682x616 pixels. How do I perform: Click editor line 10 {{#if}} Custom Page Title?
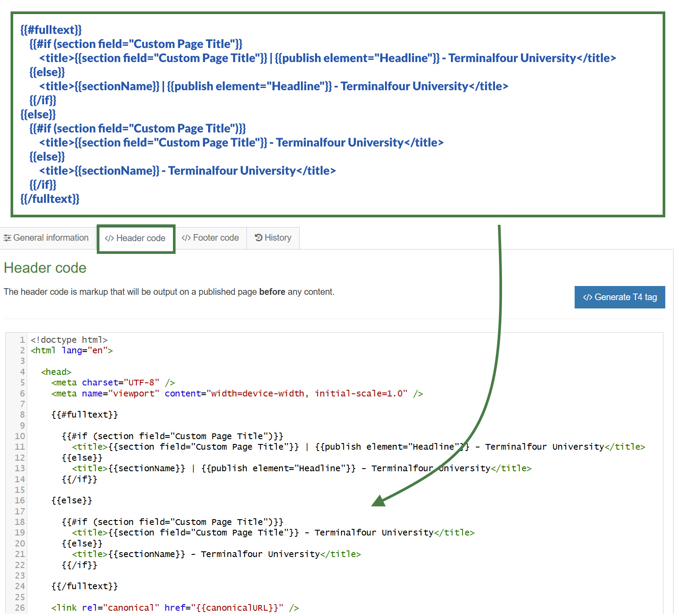click(172, 436)
